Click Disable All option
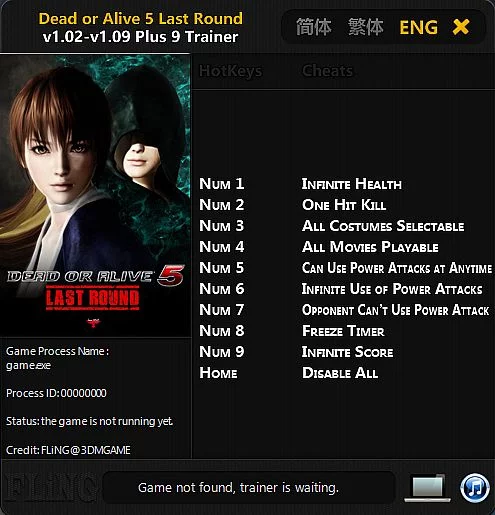 click(340, 373)
